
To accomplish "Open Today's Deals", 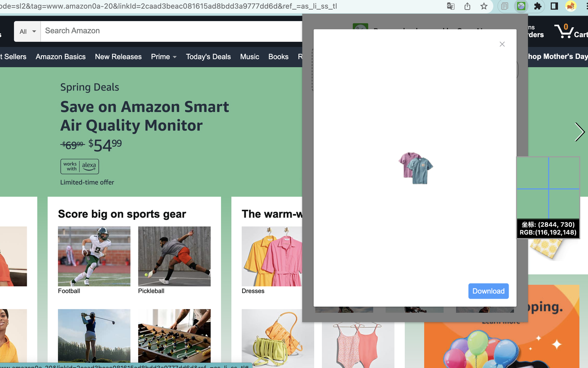I will click(208, 57).
